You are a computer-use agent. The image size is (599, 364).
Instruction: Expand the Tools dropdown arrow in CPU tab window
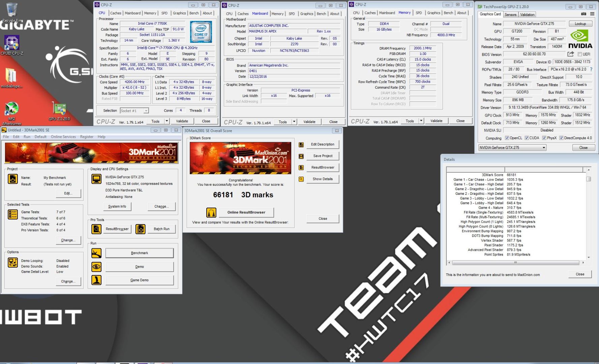tap(167, 121)
